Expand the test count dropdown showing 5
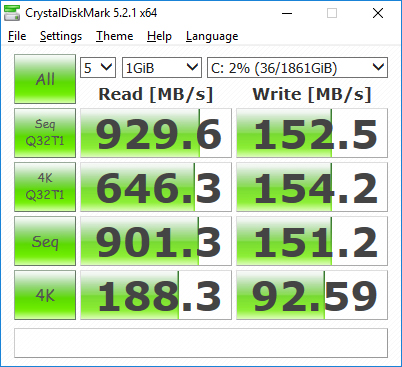Screen dimensions: 402x367 [x=98, y=68]
